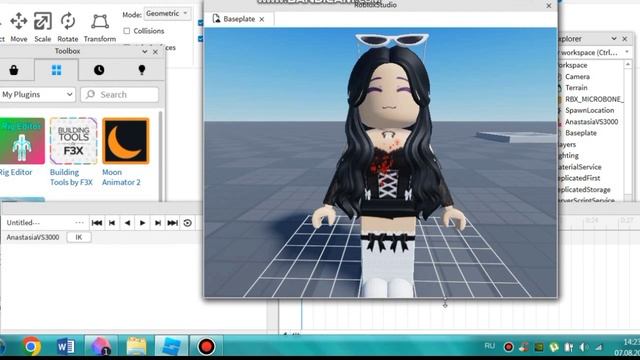
Task: Open Google Chrome from taskbar
Action: (x=32, y=347)
